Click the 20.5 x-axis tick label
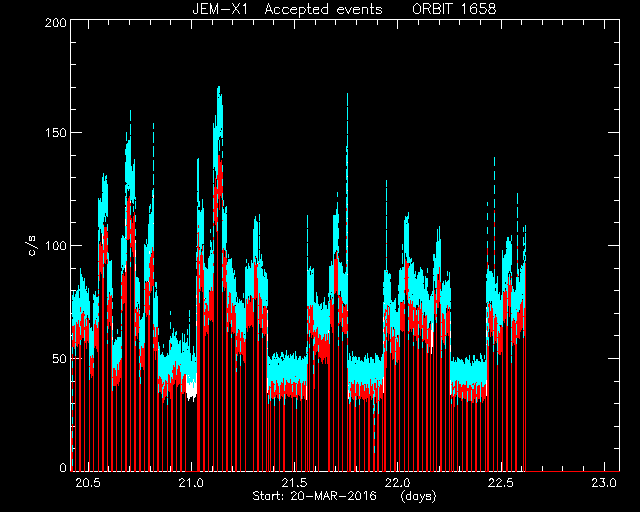 88,483
